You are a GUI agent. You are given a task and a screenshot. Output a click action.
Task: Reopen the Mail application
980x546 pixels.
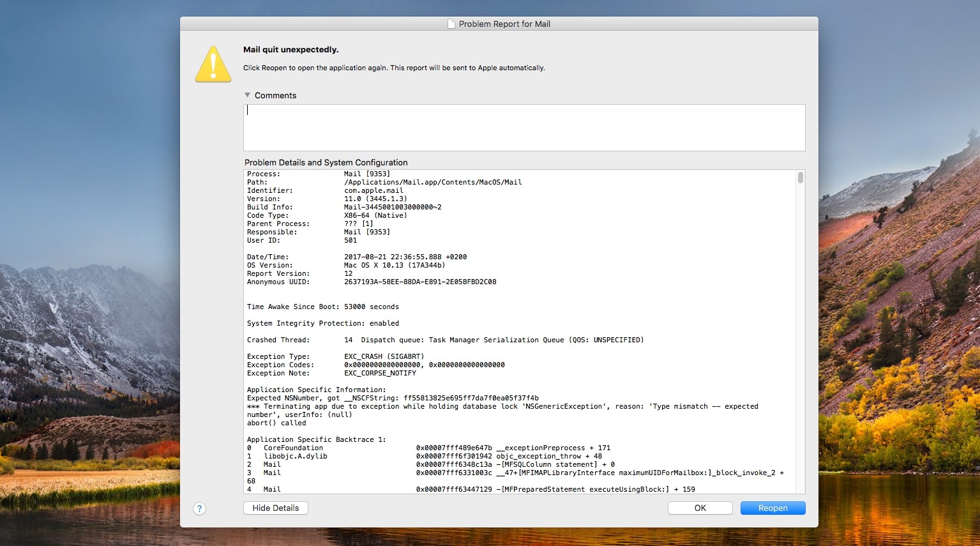(773, 508)
